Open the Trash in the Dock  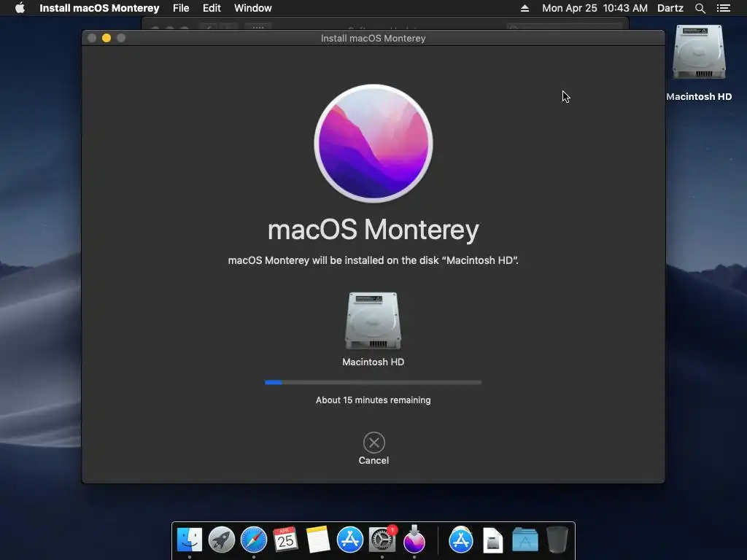pyautogui.click(x=557, y=540)
